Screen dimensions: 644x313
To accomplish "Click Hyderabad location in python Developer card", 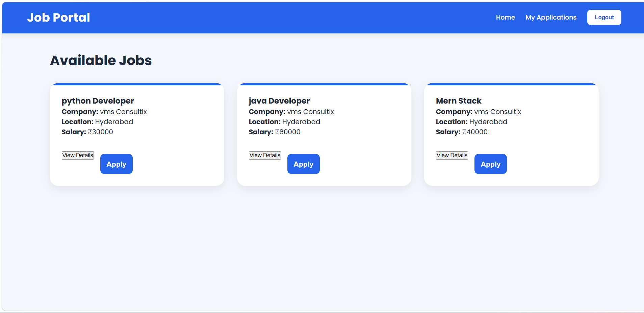I will (114, 122).
